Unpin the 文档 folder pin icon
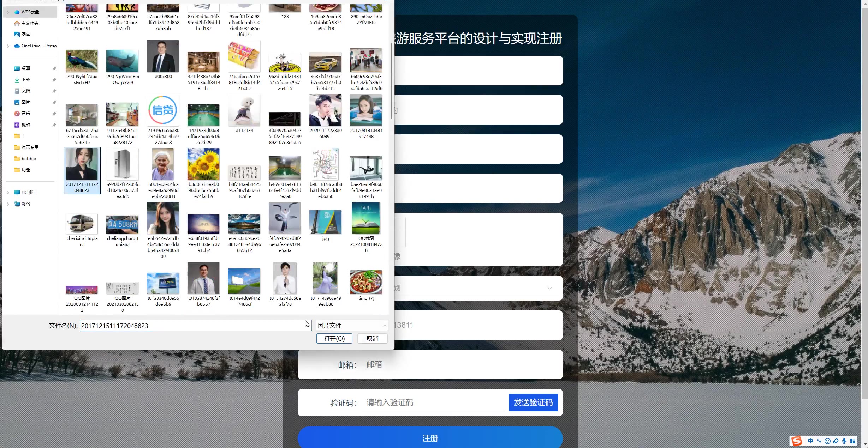 click(54, 91)
